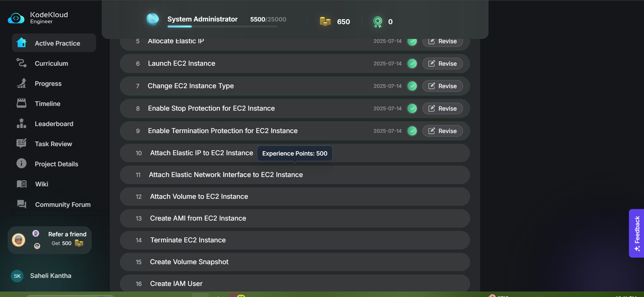
Task: Open the Timeline calendar icon
Action: coord(21,103)
